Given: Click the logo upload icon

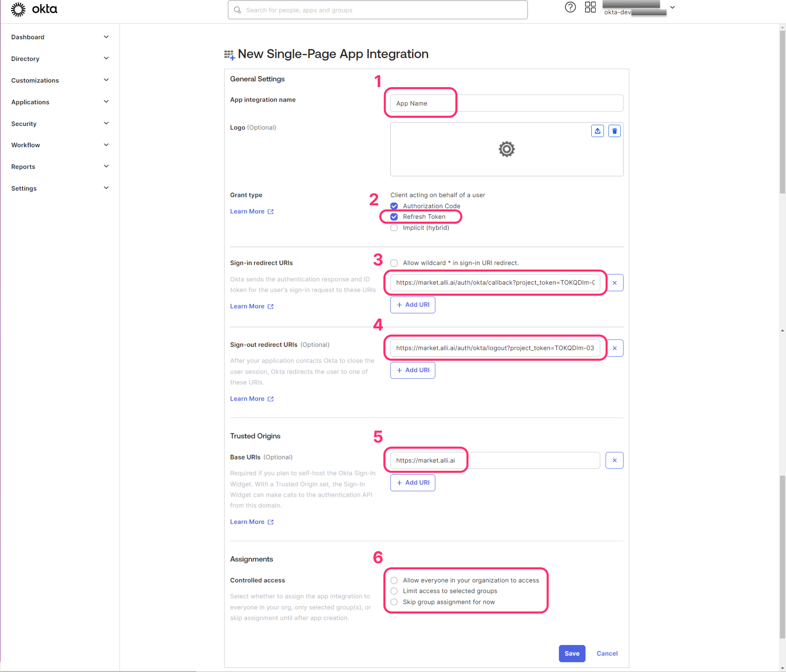Looking at the screenshot, I should coord(597,131).
